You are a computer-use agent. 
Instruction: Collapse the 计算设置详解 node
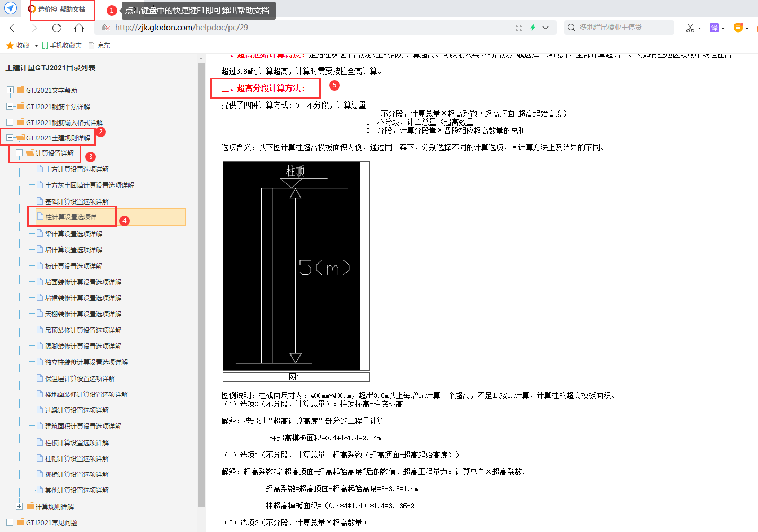point(20,153)
